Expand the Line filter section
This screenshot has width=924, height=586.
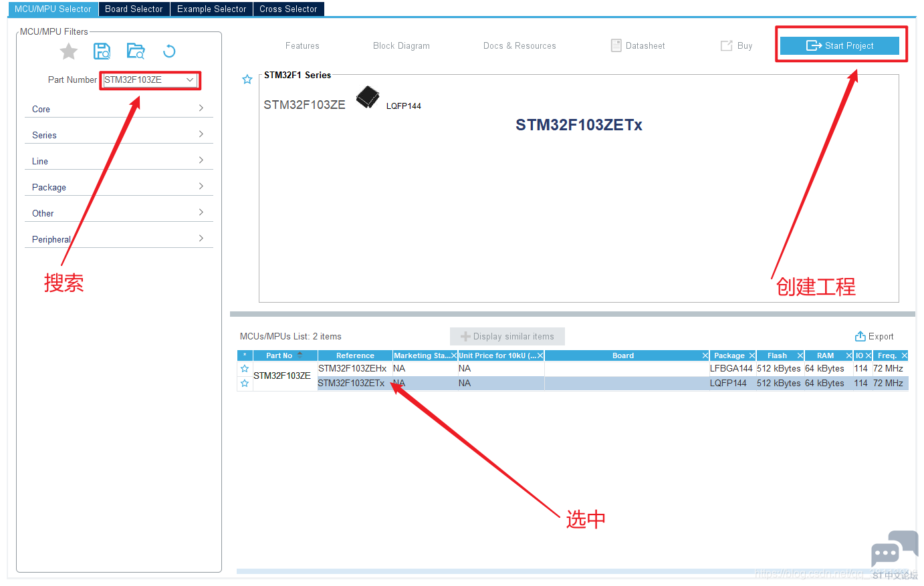click(119, 161)
